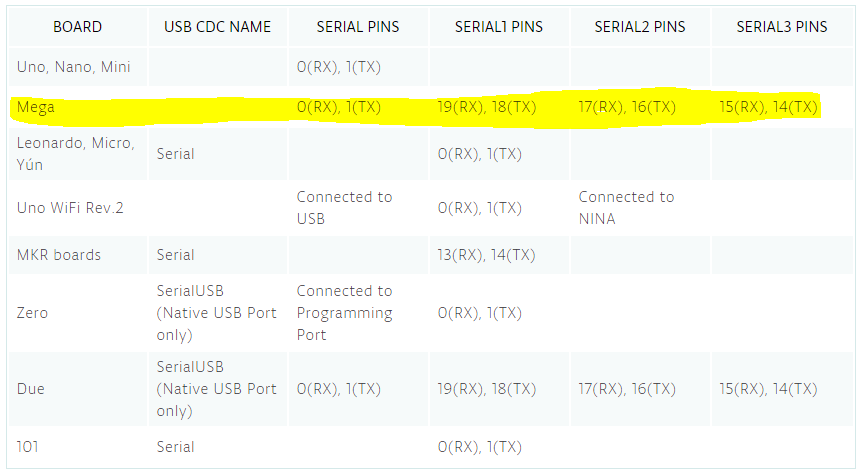The width and height of the screenshot is (860, 472).
Task: Click the USB CDC NAME column header
Action: [x=217, y=27]
